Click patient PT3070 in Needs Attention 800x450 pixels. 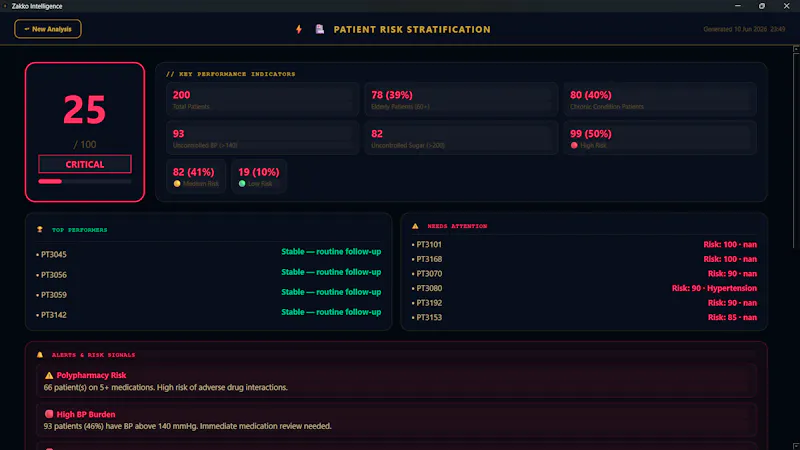pos(427,273)
